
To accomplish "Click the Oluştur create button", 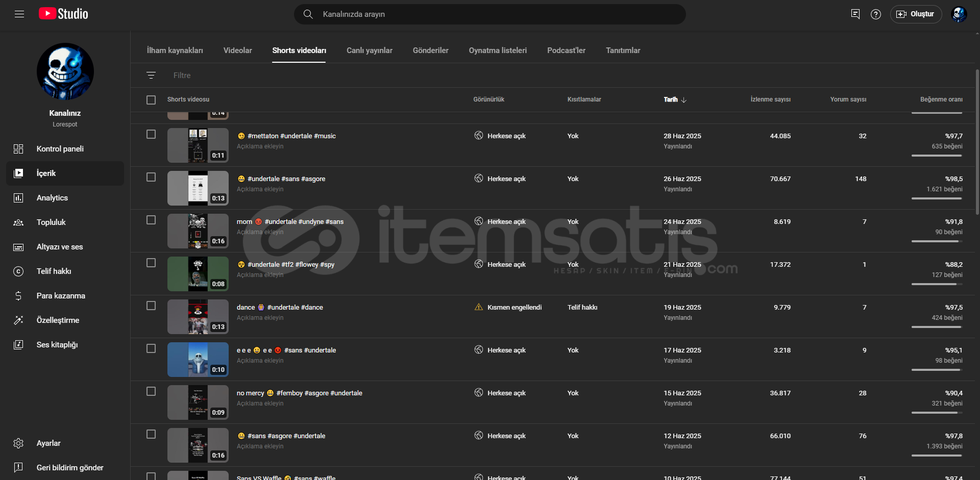I will pyautogui.click(x=916, y=14).
